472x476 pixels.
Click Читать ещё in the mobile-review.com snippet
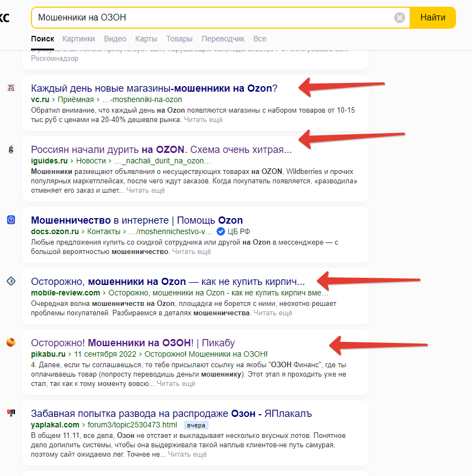[x=273, y=313]
